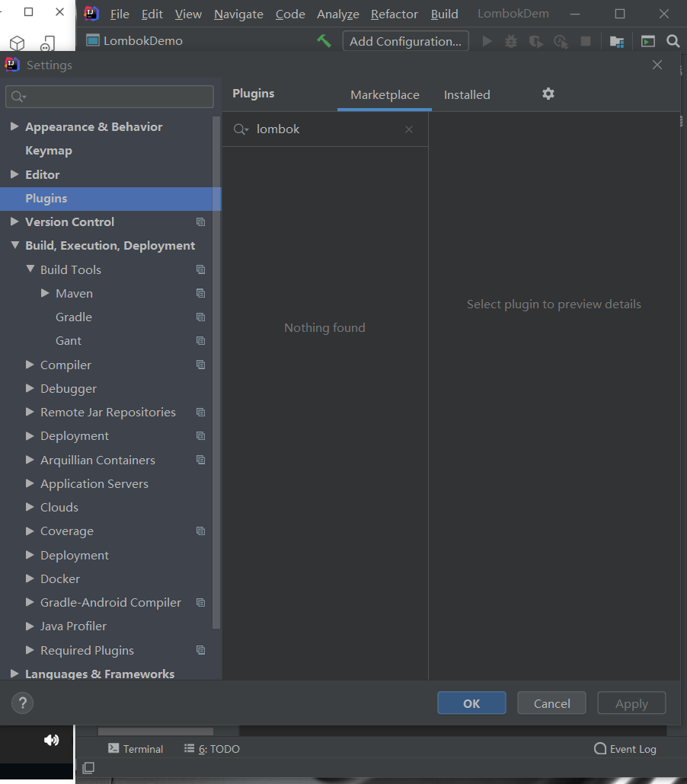Expand Version Control section

(x=14, y=221)
